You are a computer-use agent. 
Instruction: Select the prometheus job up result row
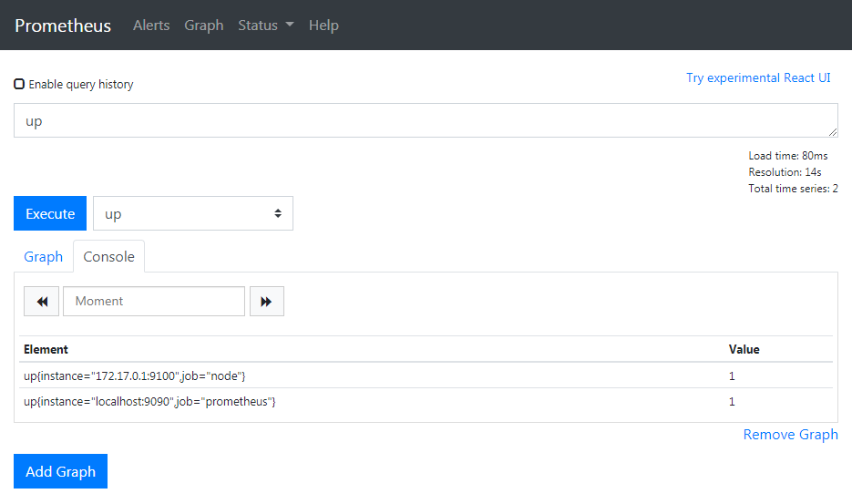coord(426,401)
